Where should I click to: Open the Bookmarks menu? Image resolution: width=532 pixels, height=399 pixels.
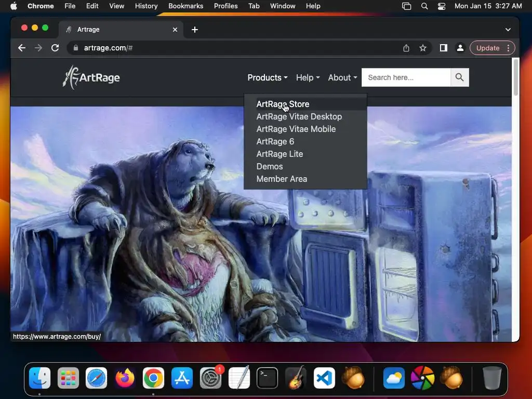click(x=185, y=6)
